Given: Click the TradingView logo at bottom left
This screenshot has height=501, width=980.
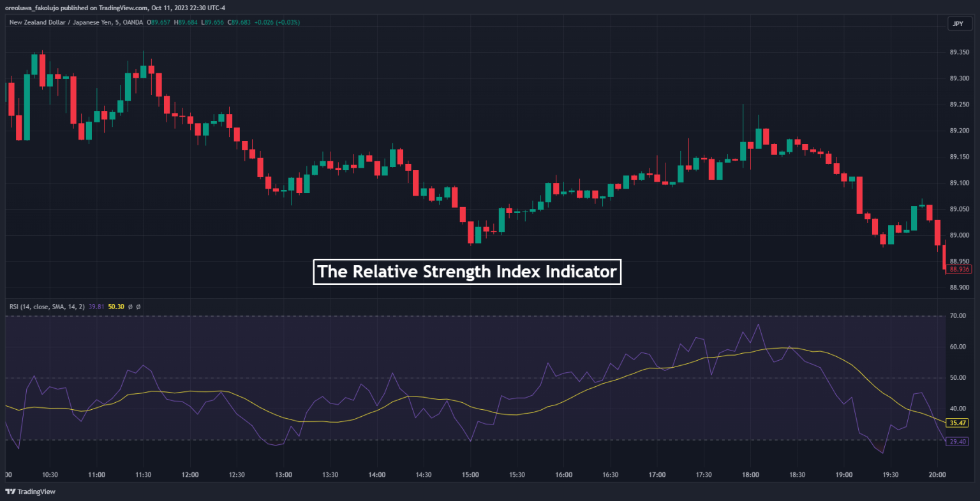Looking at the screenshot, I should (29, 491).
